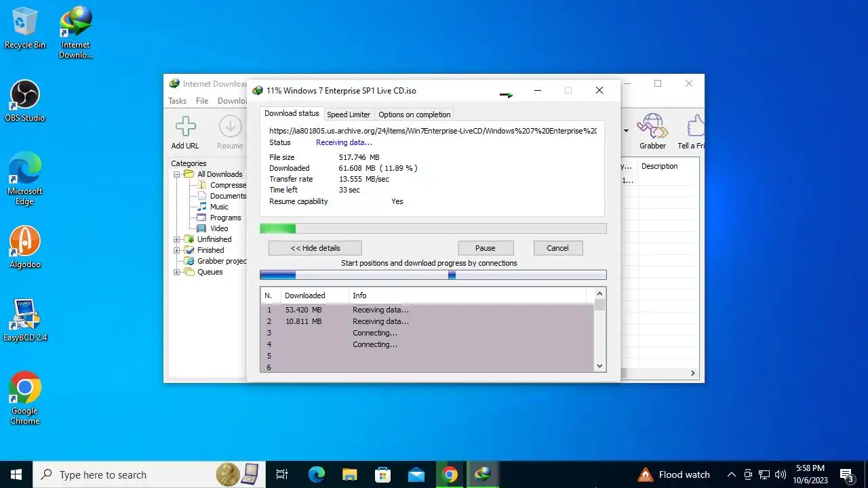The image size is (868, 488).
Task: Click the scroll up arrow in connections list
Action: pyautogui.click(x=599, y=293)
